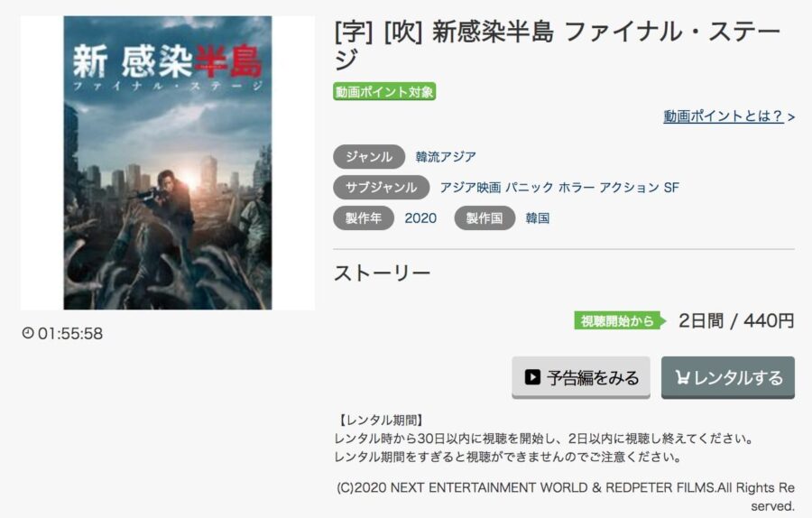This screenshot has width=812, height=518.
Task: Select the SF subgenre link
Action: coord(671,187)
